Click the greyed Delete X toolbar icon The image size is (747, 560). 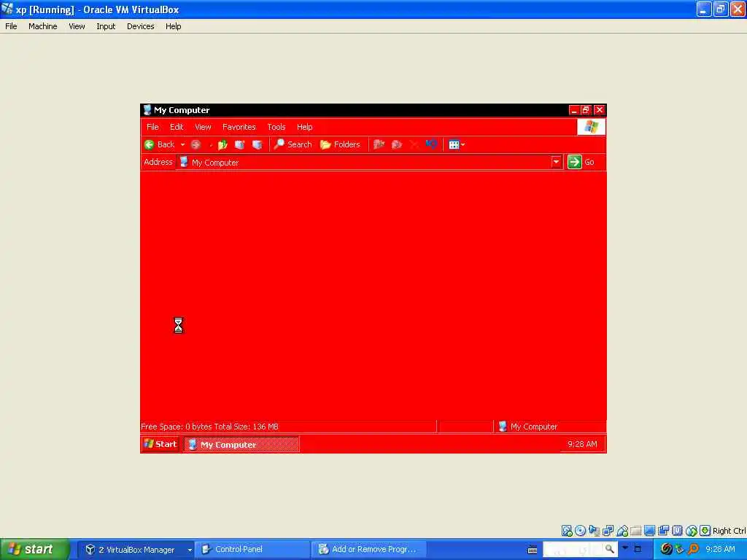[414, 144]
